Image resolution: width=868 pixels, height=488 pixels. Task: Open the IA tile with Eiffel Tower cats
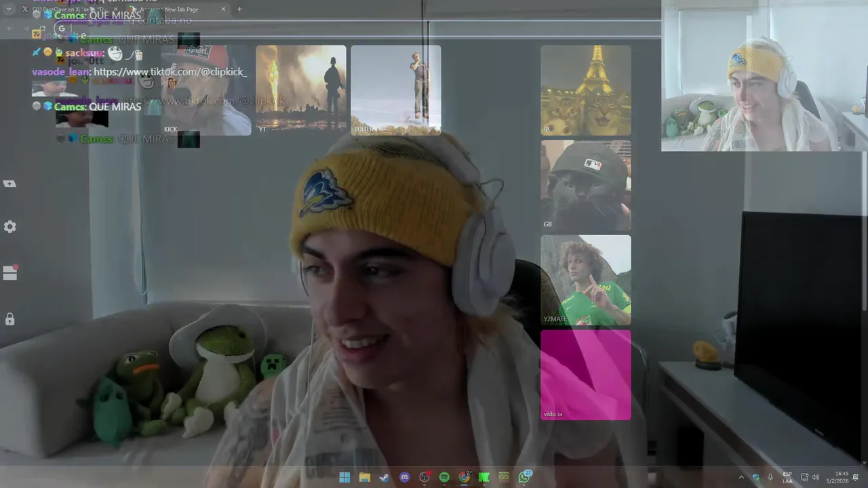point(586,90)
